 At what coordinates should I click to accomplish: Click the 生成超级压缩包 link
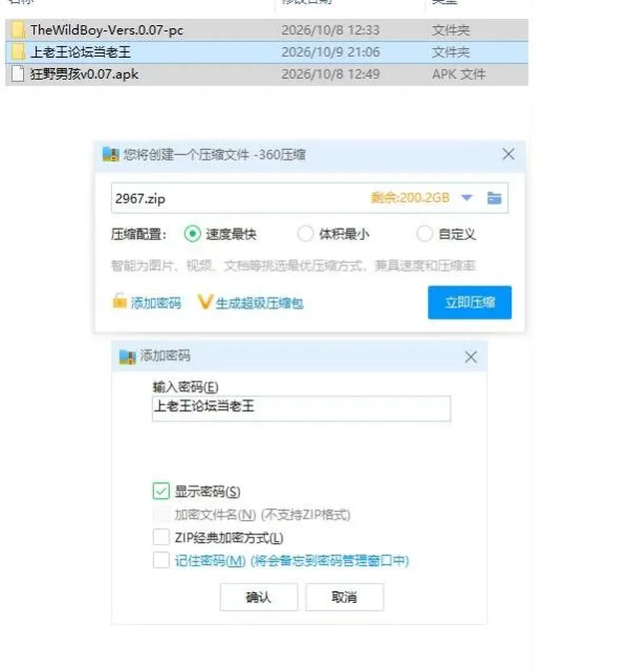260,303
